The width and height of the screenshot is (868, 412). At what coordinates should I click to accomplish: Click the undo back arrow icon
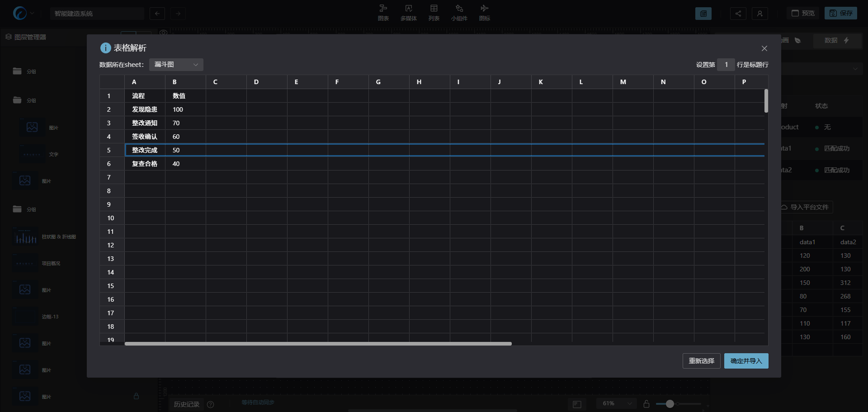coord(157,14)
